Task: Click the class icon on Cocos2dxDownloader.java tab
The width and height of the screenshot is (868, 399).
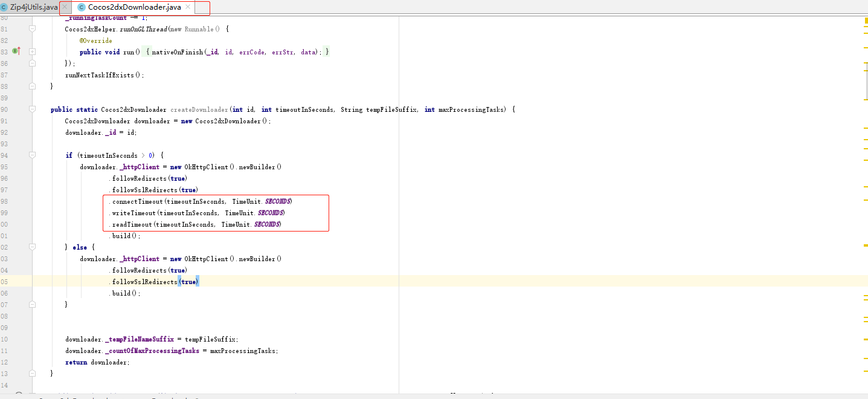Action: point(82,7)
